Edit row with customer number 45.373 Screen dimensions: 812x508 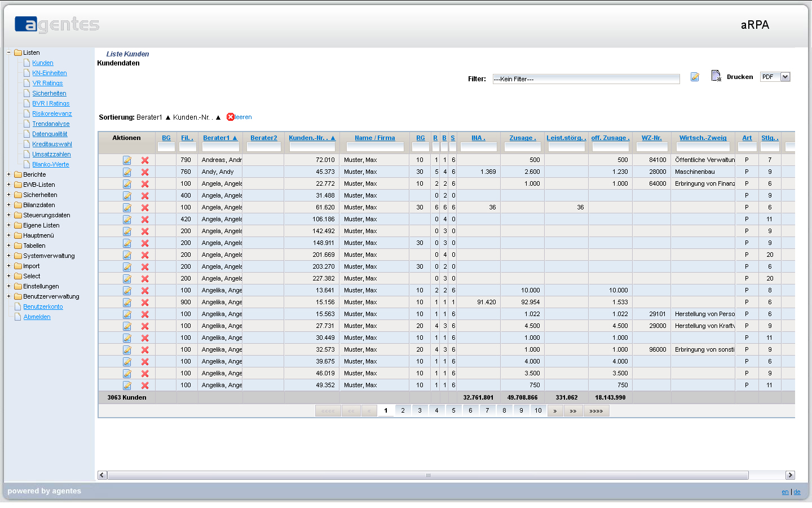coord(127,172)
